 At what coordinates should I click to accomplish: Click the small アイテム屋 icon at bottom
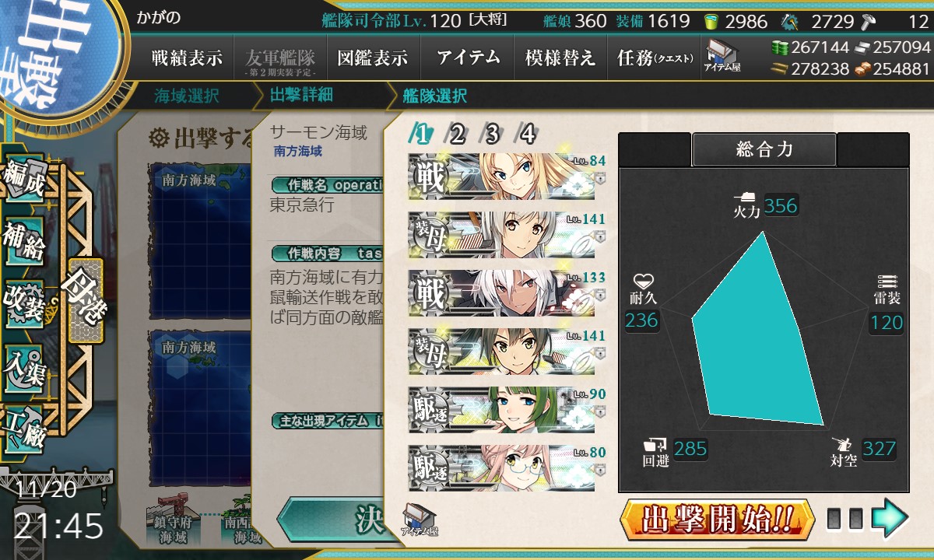click(420, 520)
